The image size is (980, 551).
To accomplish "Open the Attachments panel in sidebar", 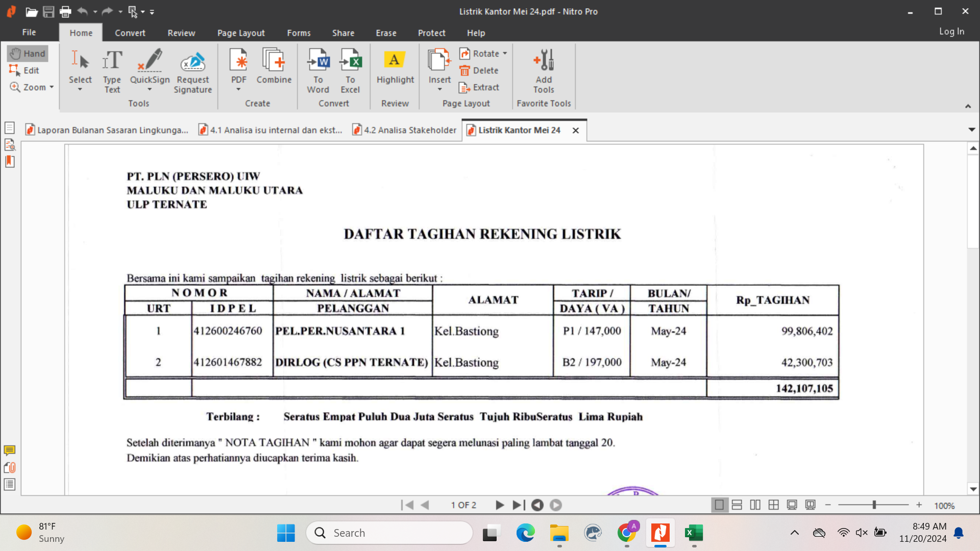I will tap(10, 467).
